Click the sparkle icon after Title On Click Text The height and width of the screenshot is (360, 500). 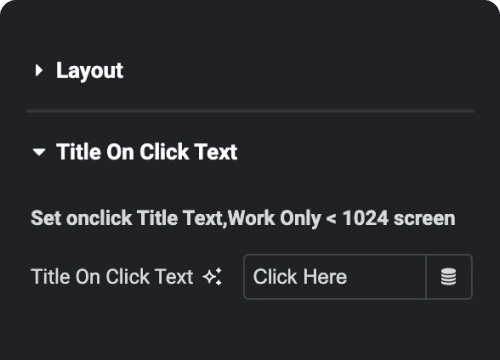click(x=213, y=276)
